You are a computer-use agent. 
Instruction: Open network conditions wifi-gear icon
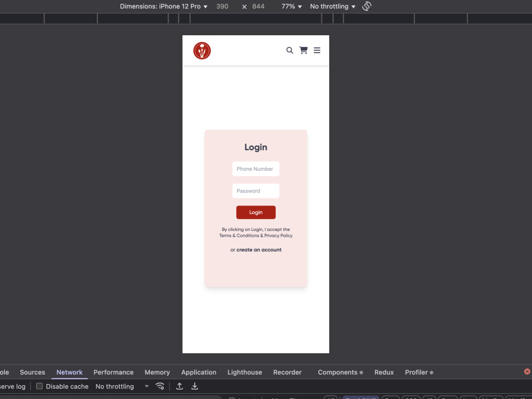pos(160,386)
